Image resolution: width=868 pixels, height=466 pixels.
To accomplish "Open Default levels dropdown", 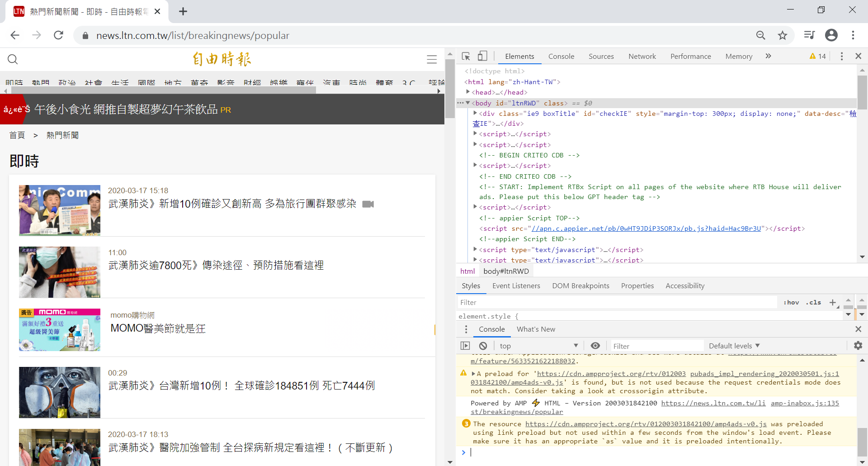I will [x=734, y=346].
